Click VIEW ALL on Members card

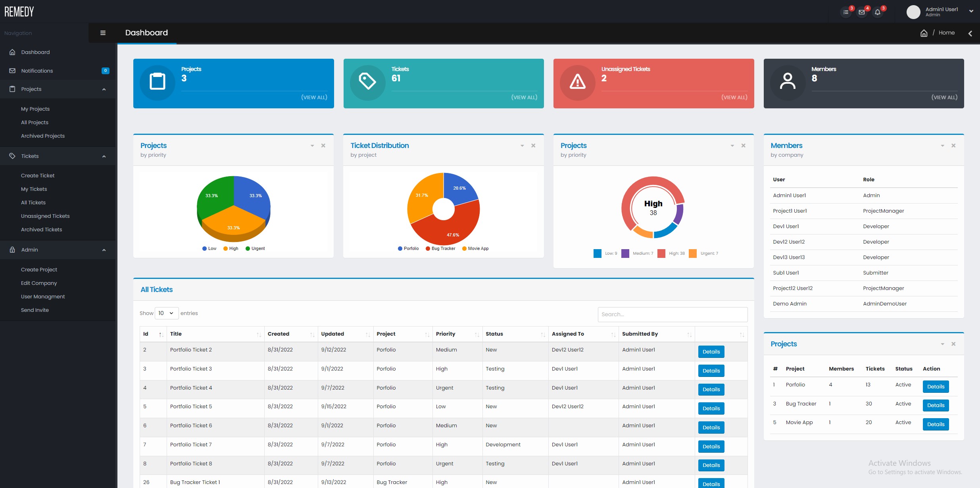(944, 98)
